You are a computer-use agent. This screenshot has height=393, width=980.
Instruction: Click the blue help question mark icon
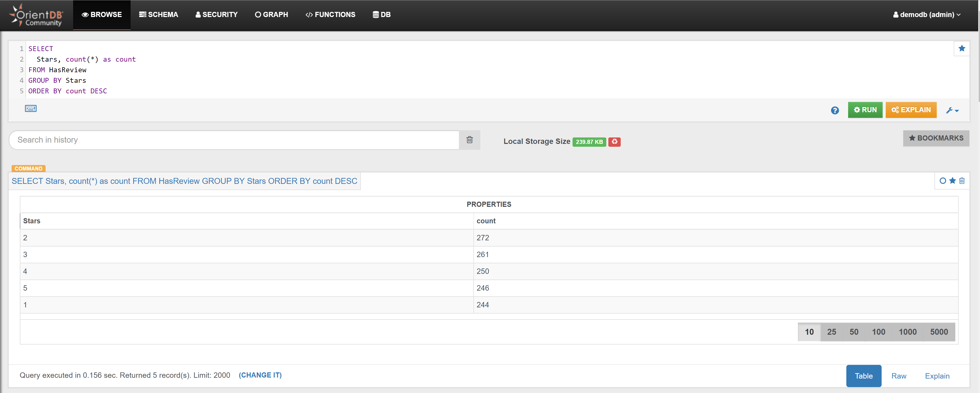(x=835, y=110)
